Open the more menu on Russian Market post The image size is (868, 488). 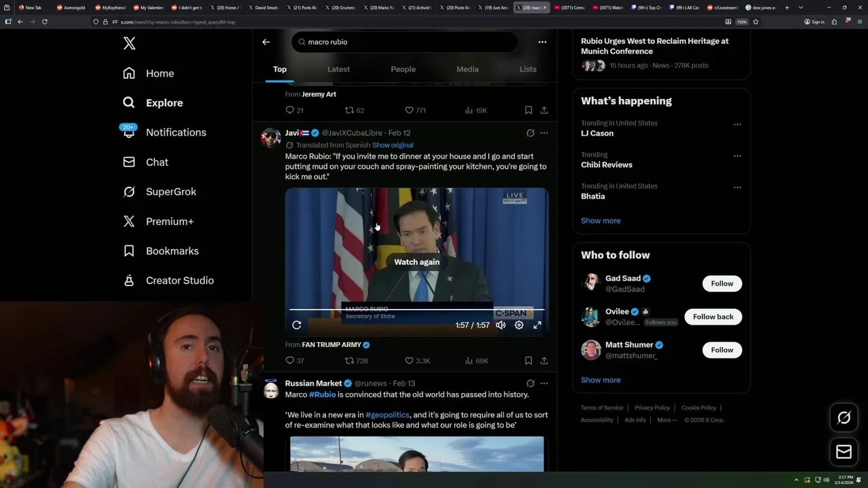pyautogui.click(x=544, y=383)
